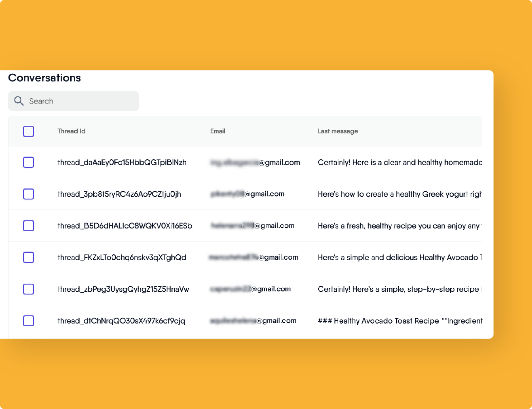Click the magnifying glass search icon

19,101
